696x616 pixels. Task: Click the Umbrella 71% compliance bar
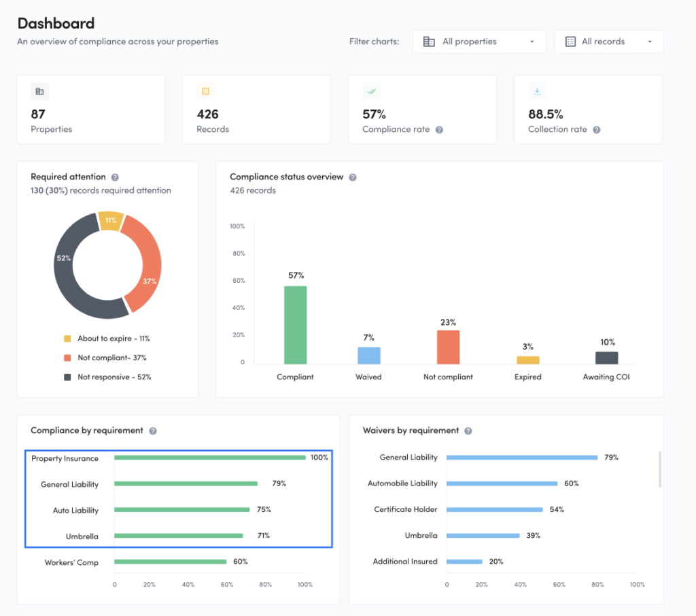(179, 536)
